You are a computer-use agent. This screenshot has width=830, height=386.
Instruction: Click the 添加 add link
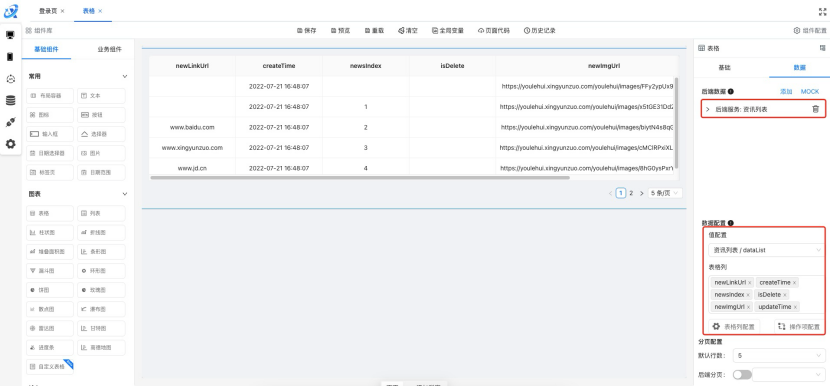click(x=786, y=92)
